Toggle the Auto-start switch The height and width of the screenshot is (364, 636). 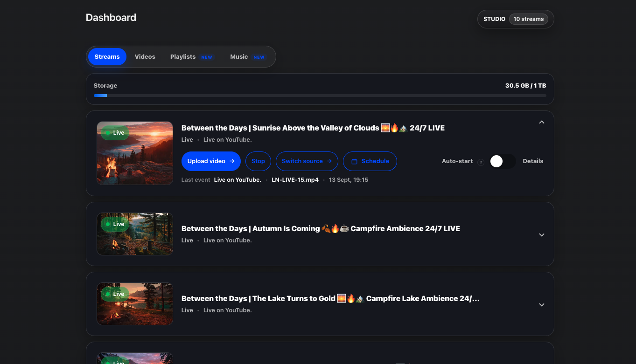[x=502, y=161]
